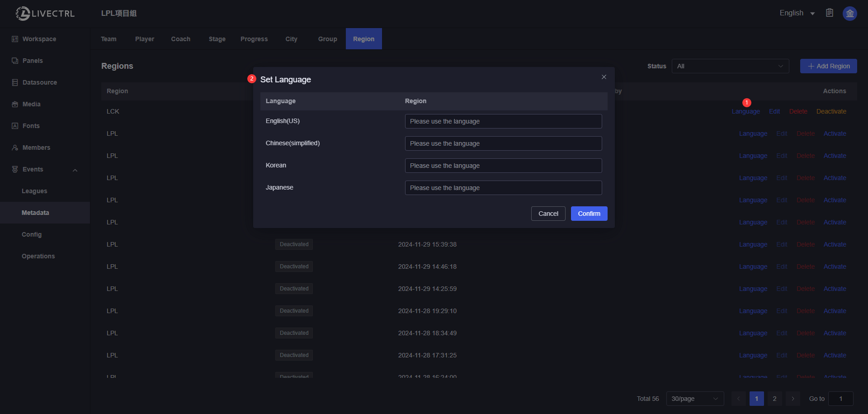
Task: Click the Workspace sidebar icon
Action: [15, 39]
